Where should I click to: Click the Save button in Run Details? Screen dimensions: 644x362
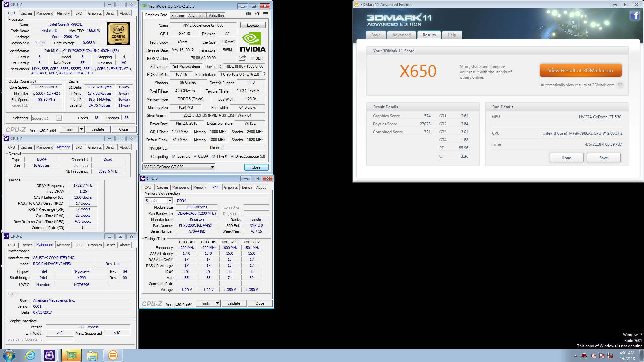click(x=604, y=158)
